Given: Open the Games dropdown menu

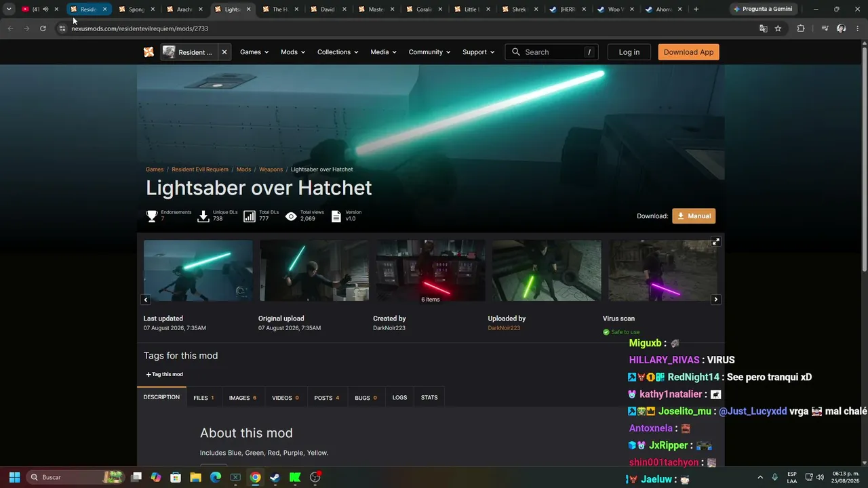Looking at the screenshot, I should pyautogui.click(x=254, y=52).
